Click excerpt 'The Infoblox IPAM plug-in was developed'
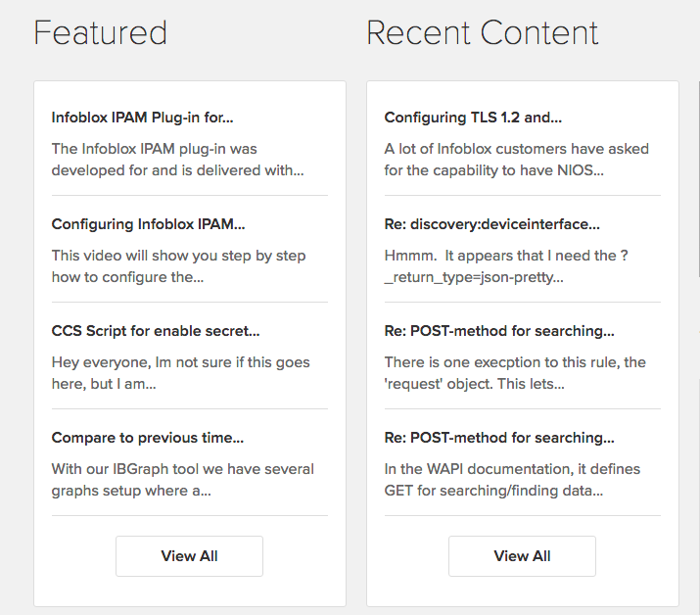This screenshot has width=700, height=615. (x=177, y=160)
